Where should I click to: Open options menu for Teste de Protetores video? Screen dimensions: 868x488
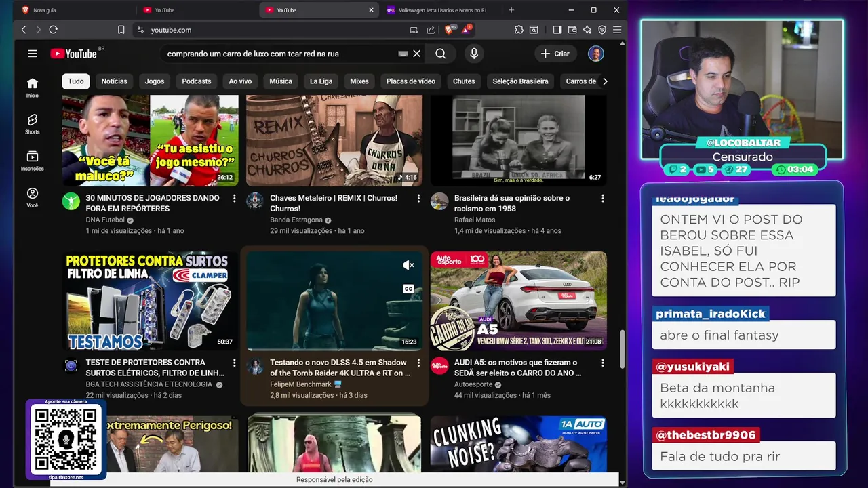234,363
